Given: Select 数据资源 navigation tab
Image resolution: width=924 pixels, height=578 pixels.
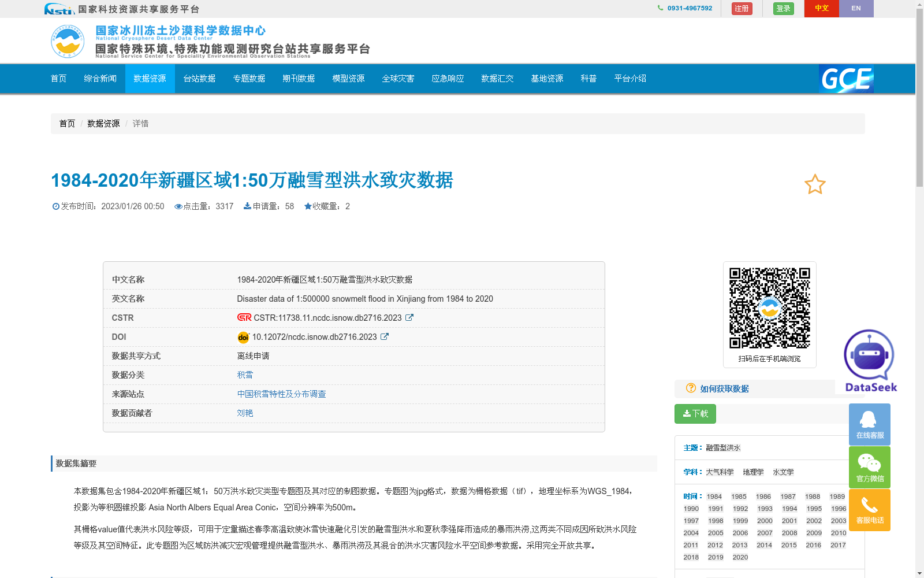Looking at the screenshot, I should tap(150, 79).
